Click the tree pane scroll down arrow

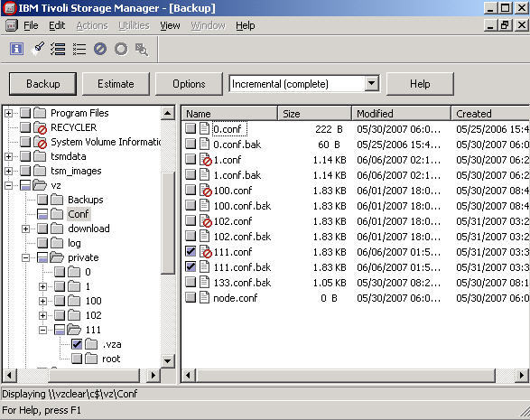click(x=168, y=360)
